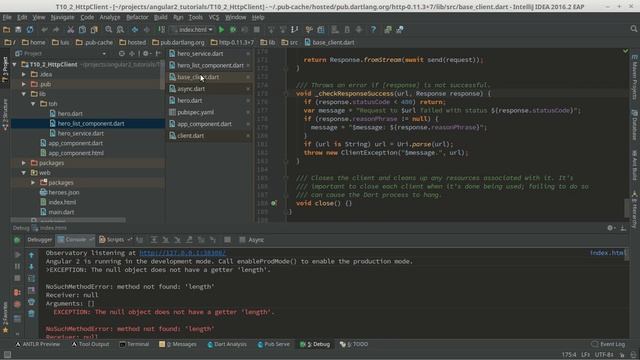The height and width of the screenshot is (360, 640).
Task: Click the Debug bug icon in toolbar
Action: (233, 29)
